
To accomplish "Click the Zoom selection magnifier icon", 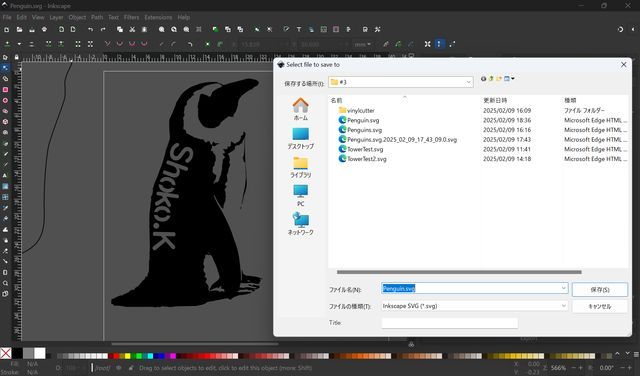I will (162, 29).
